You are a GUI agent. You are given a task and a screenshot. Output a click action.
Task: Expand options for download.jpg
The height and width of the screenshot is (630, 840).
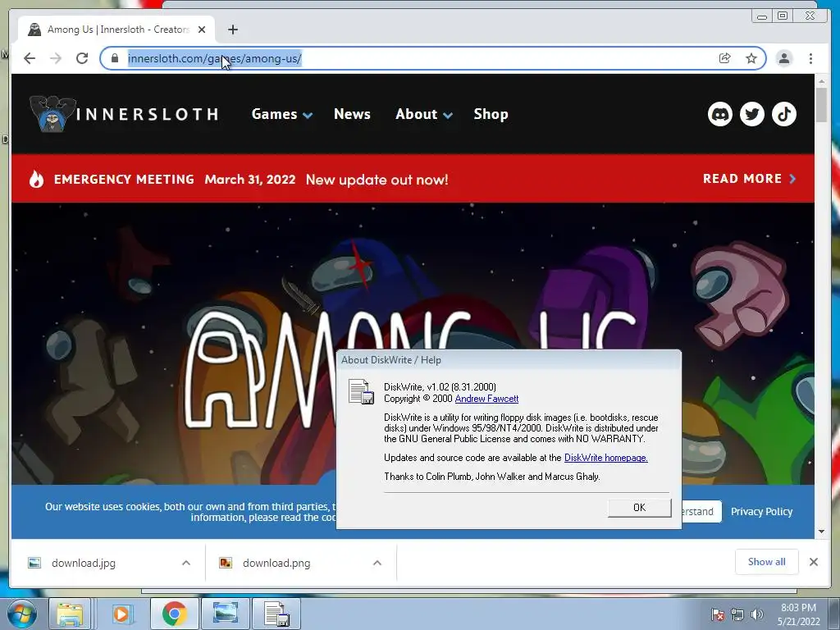click(186, 563)
